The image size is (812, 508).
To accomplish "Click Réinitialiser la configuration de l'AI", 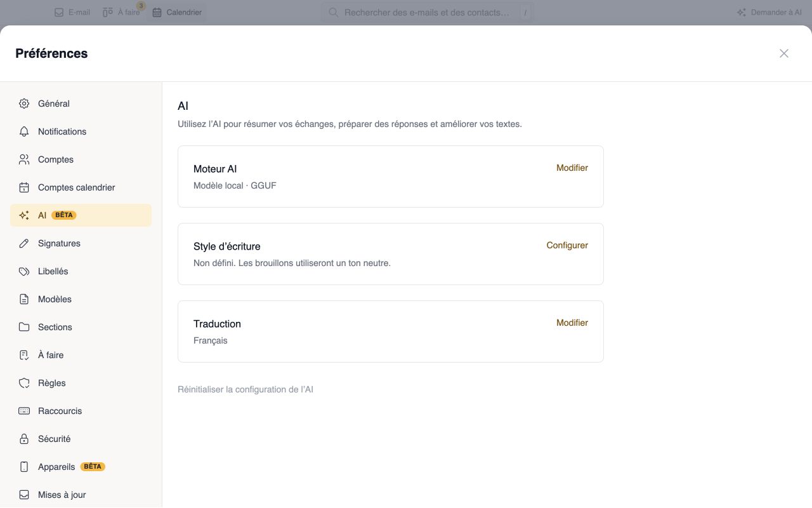I will 246,389.
